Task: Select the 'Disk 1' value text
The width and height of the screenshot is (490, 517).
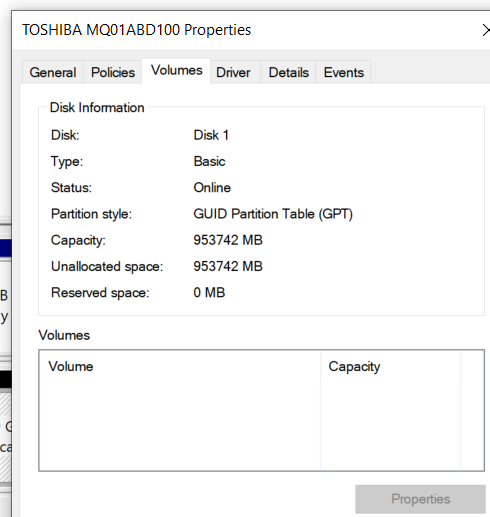Action: click(211, 135)
